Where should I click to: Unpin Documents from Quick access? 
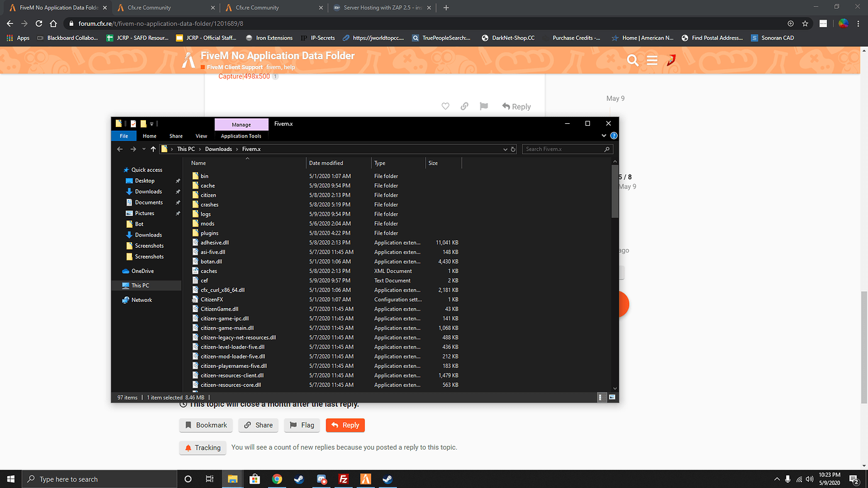click(177, 202)
